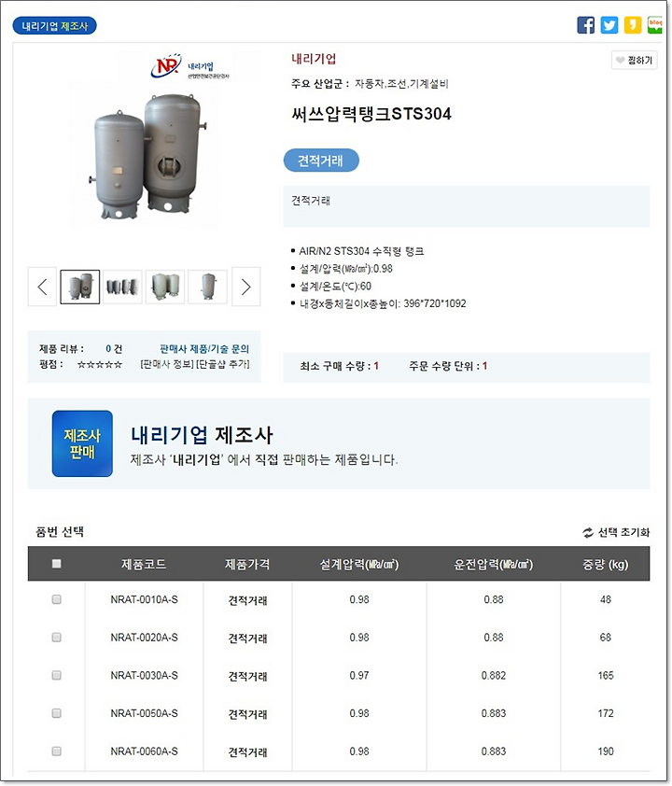Toggle the select-all checkbox in table header
Viewport: 672px width, 786px height.
point(57,564)
